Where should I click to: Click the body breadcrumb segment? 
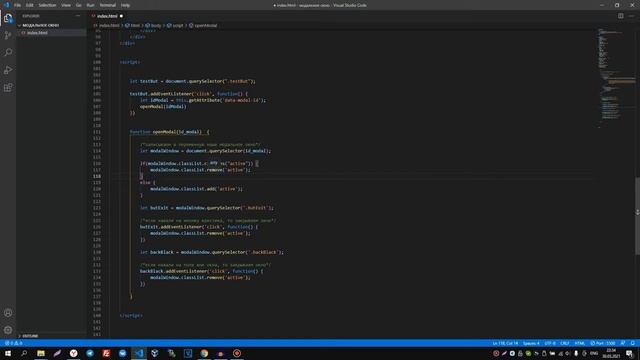pos(156,25)
